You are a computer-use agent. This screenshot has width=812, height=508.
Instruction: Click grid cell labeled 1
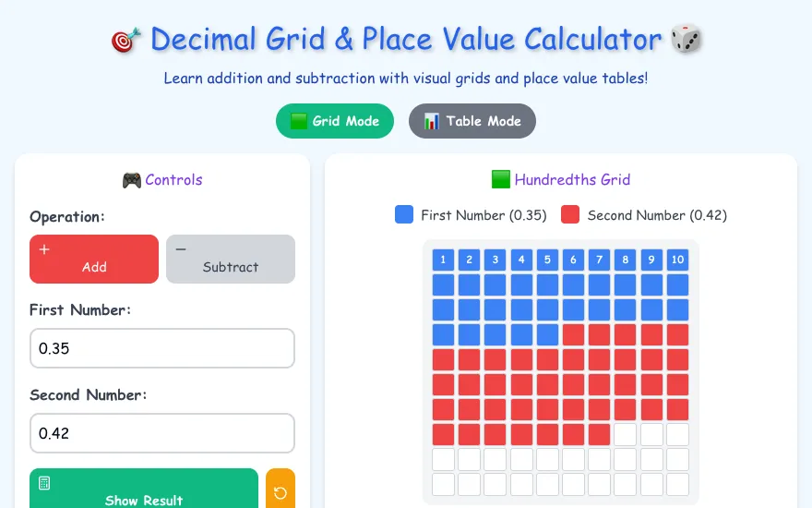point(443,260)
